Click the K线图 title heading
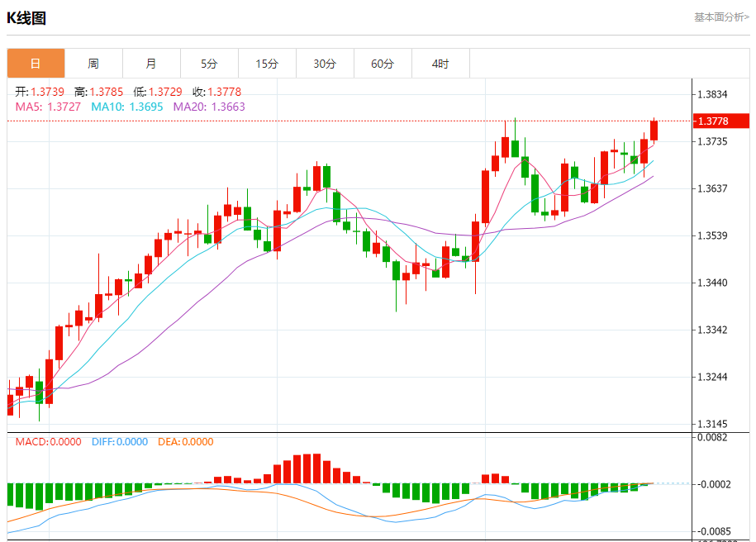Viewport: 756px width, 542px height. point(26,18)
